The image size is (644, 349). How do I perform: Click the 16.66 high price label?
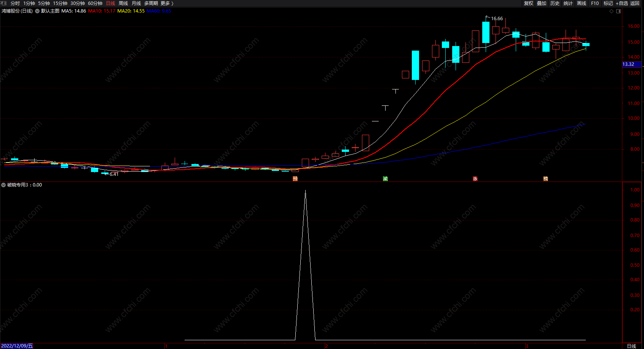pyautogui.click(x=497, y=18)
